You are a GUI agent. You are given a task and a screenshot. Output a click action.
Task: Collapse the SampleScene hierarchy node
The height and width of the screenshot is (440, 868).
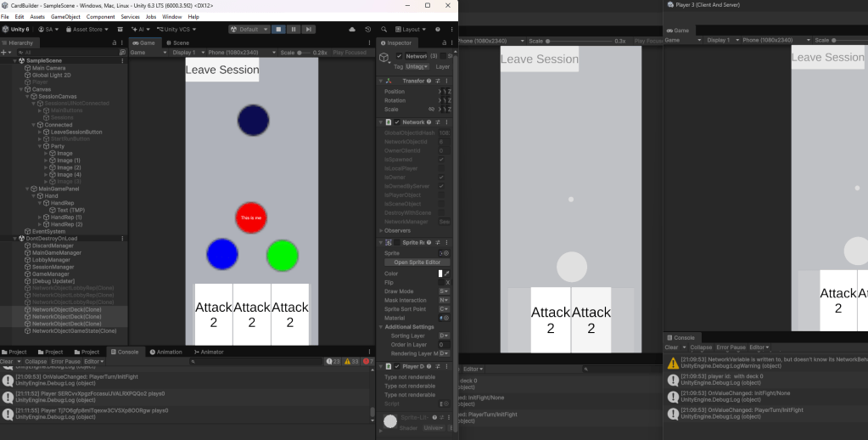[14, 60]
